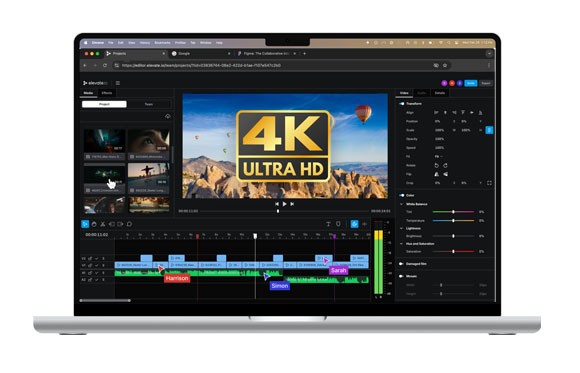Play the video preview
This screenshot has height=373, width=580.
click(x=284, y=204)
